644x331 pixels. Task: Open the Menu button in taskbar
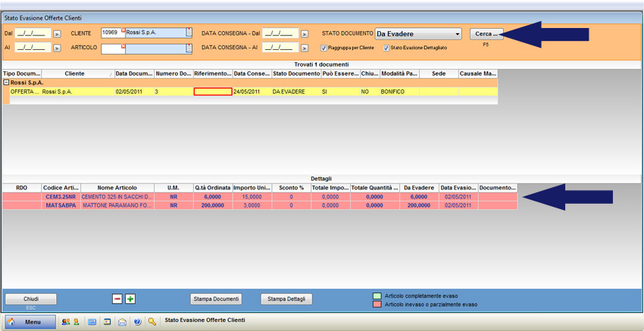point(30,322)
